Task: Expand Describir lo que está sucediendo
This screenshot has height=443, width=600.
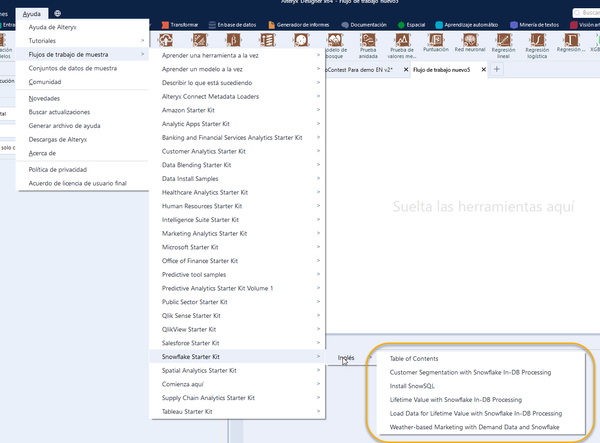Action: pyautogui.click(x=237, y=83)
